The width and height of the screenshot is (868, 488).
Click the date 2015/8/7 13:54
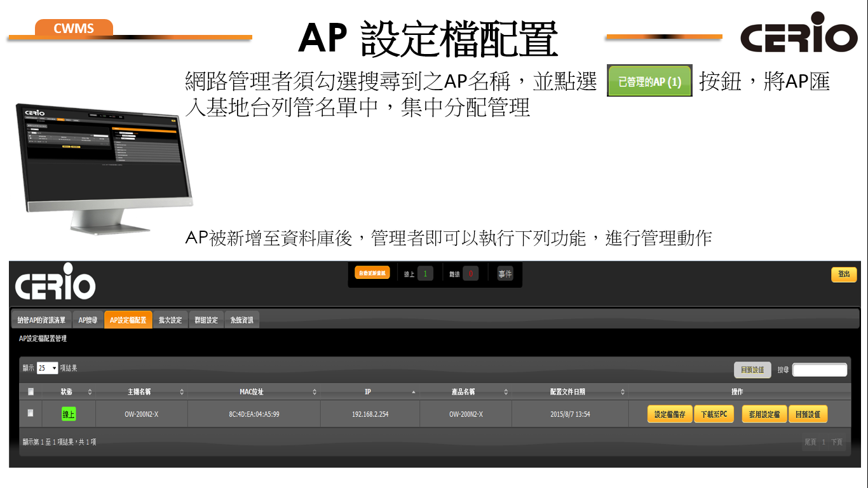(570, 414)
